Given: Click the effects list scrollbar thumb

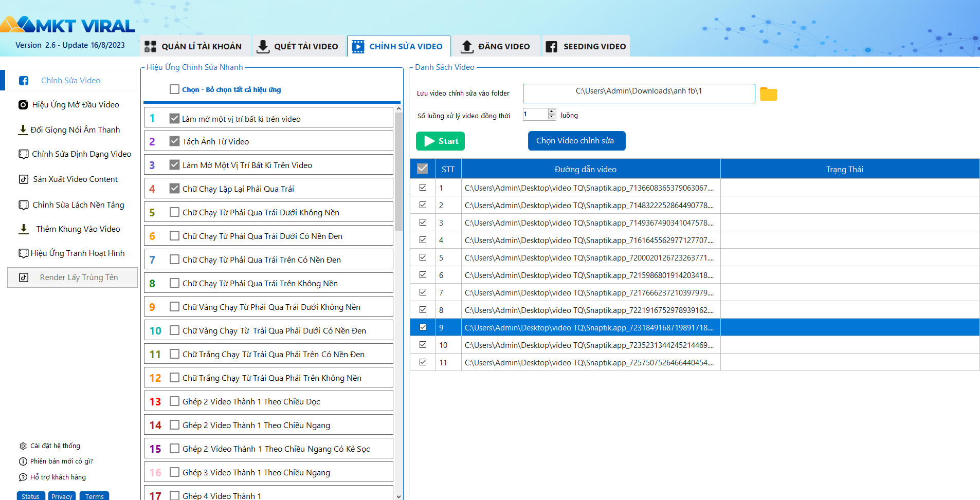Looking at the screenshot, I should coord(398,171).
